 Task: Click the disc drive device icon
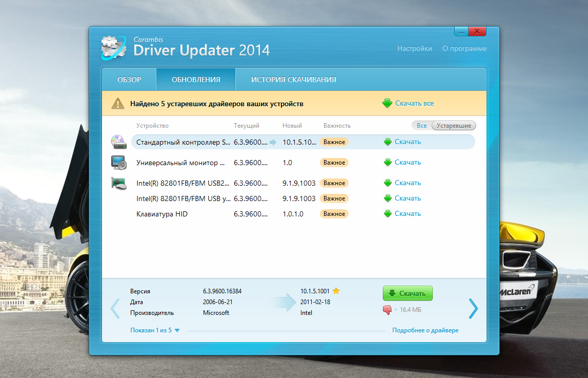click(118, 142)
